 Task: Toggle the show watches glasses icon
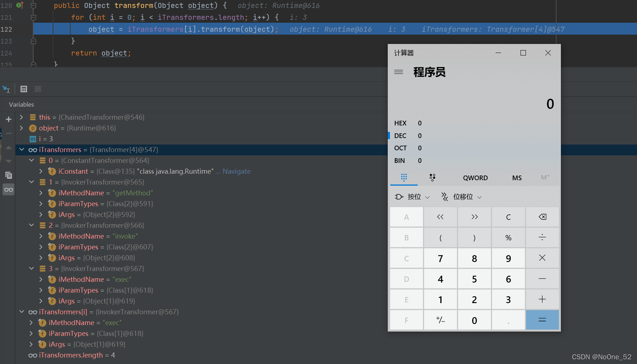point(9,190)
